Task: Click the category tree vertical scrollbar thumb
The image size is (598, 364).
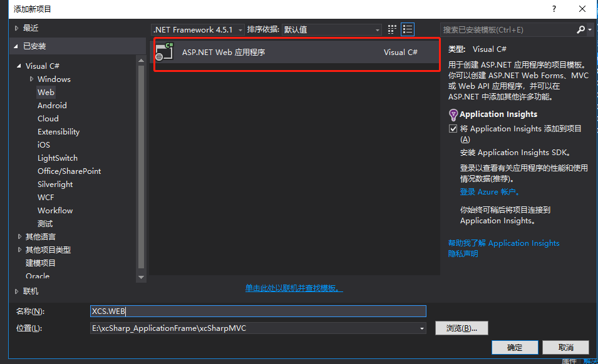Action: [x=141, y=167]
